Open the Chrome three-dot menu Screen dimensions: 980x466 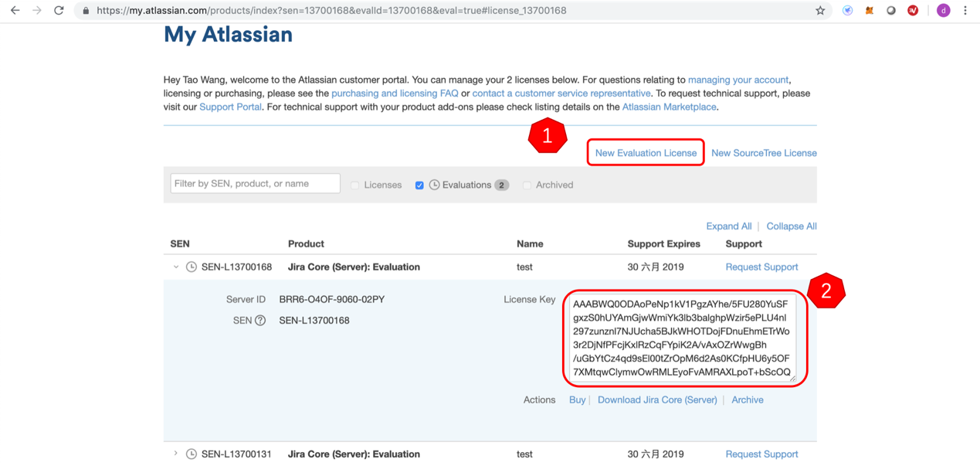[965, 11]
